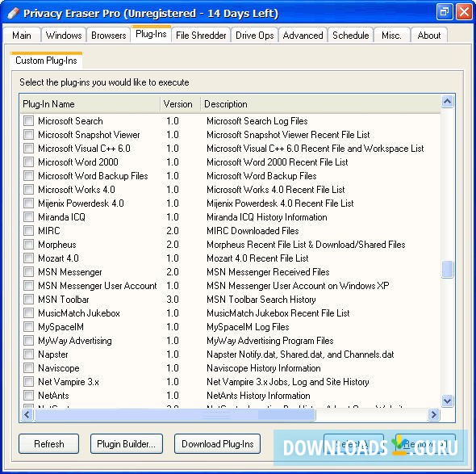Open the Advanced tab
This screenshot has height=474, width=476.
(x=303, y=36)
